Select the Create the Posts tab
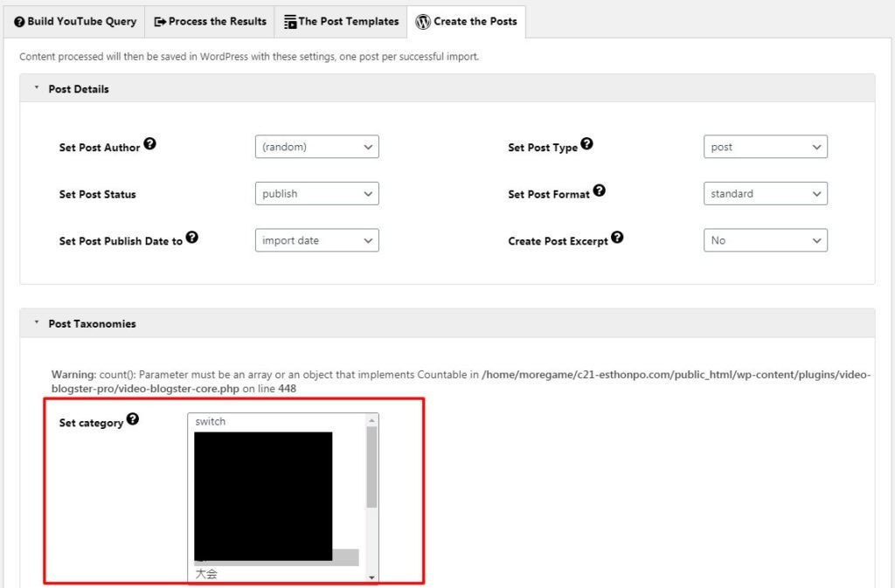The width and height of the screenshot is (895, 588). pos(467,22)
